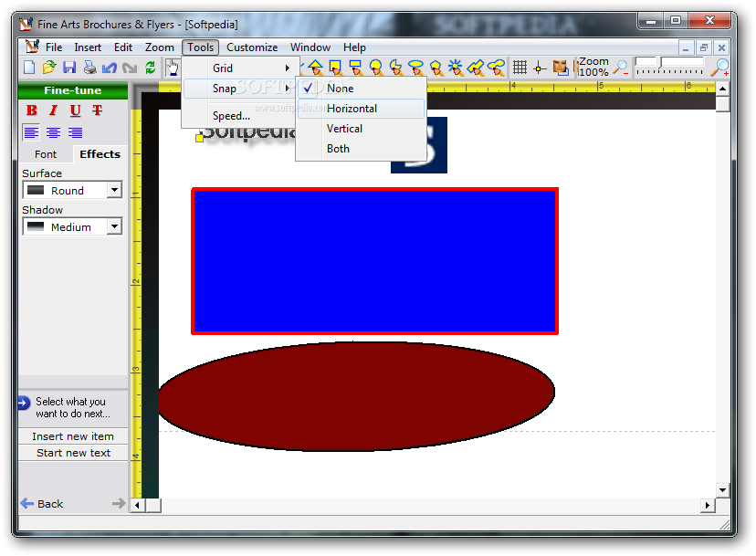Screen dimensions: 756x556
Task: Align text center
Action: click(x=53, y=132)
